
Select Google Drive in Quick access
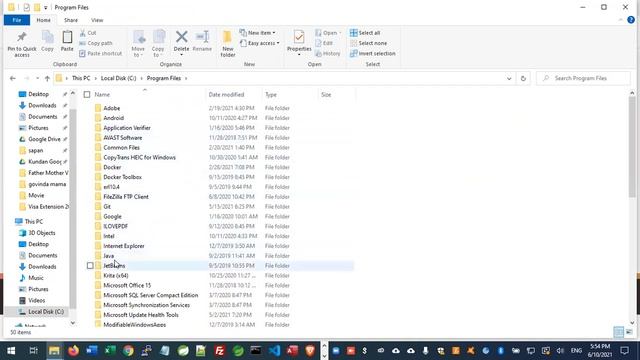point(44,139)
